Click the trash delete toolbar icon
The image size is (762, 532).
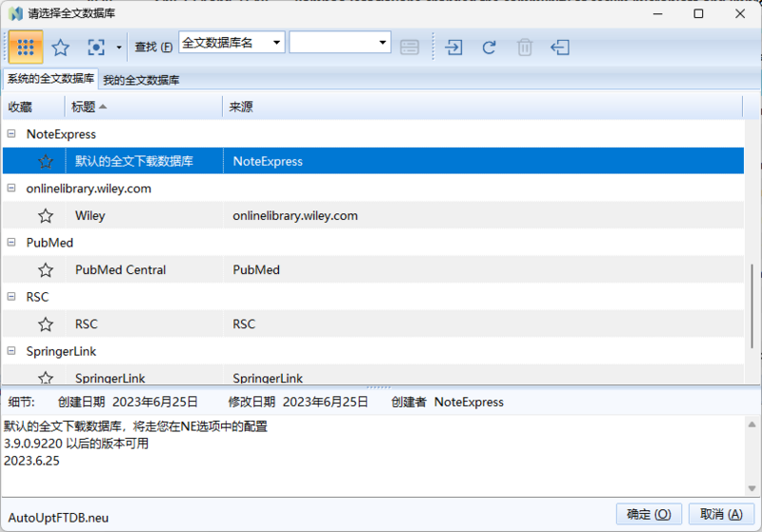[525, 48]
